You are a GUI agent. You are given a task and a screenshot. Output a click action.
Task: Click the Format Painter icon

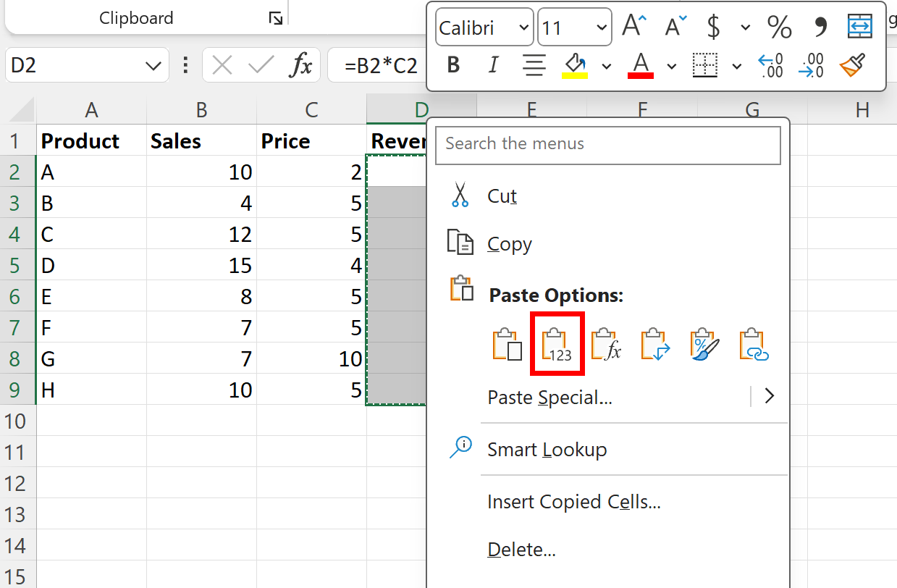(852, 65)
